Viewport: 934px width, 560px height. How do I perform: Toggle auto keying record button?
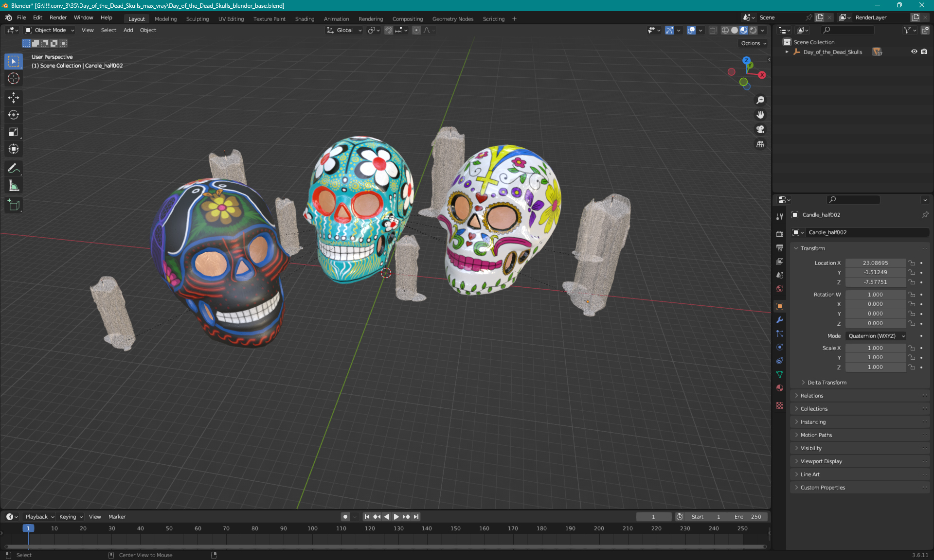pyautogui.click(x=345, y=517)
